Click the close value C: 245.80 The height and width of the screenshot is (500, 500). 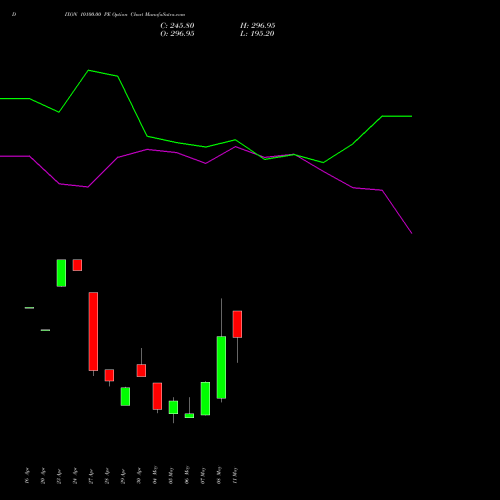[177, 26]
